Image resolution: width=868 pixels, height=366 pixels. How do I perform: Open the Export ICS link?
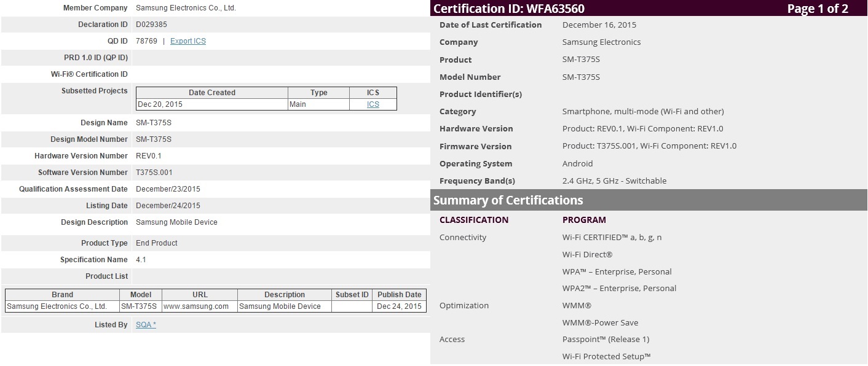[x=188, y=41]
